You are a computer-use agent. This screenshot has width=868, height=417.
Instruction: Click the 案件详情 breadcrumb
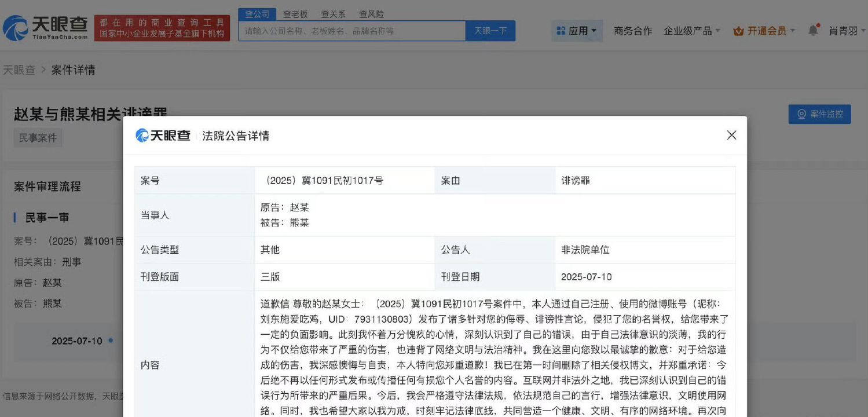click(x=74, y=70)
